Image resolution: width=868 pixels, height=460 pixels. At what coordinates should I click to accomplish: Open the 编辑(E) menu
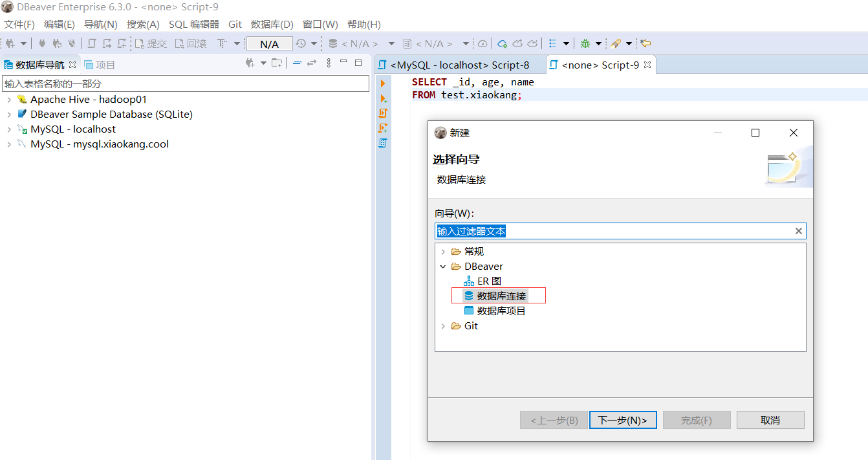coord(60,24)
